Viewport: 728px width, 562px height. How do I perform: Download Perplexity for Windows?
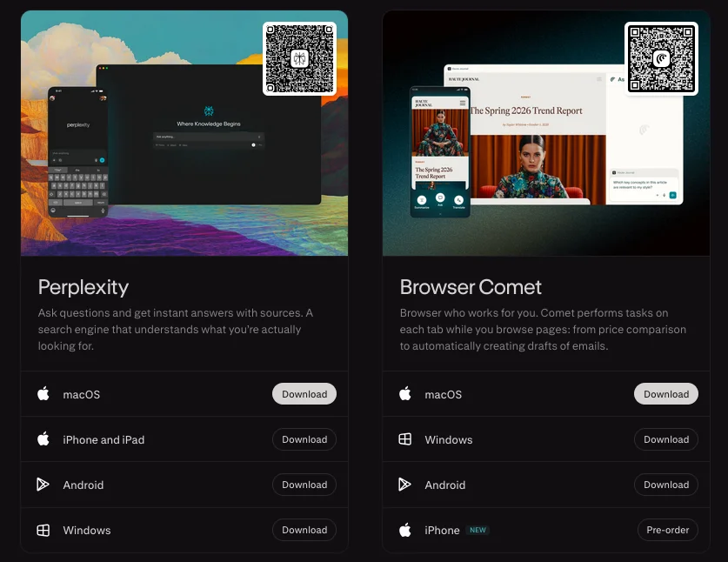pyautogui.click(x=304, y=530)
